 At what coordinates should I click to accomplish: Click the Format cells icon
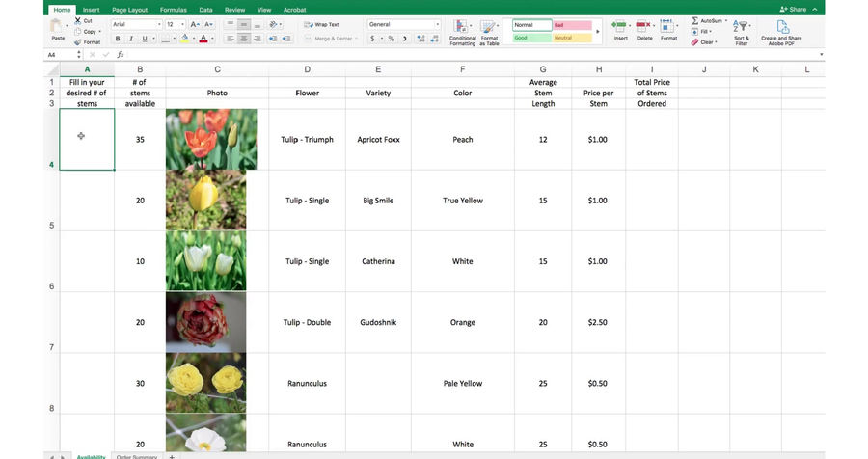(666, 25)
